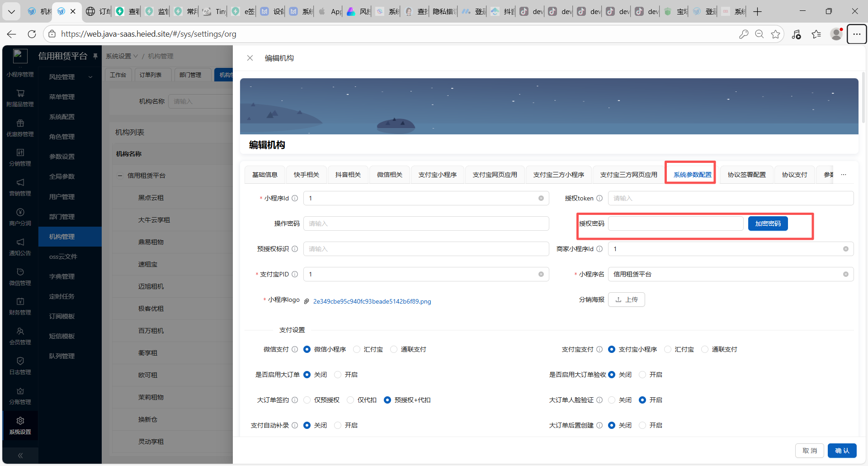Open 财务管理 in left icon sidebar

coord(20,306)
